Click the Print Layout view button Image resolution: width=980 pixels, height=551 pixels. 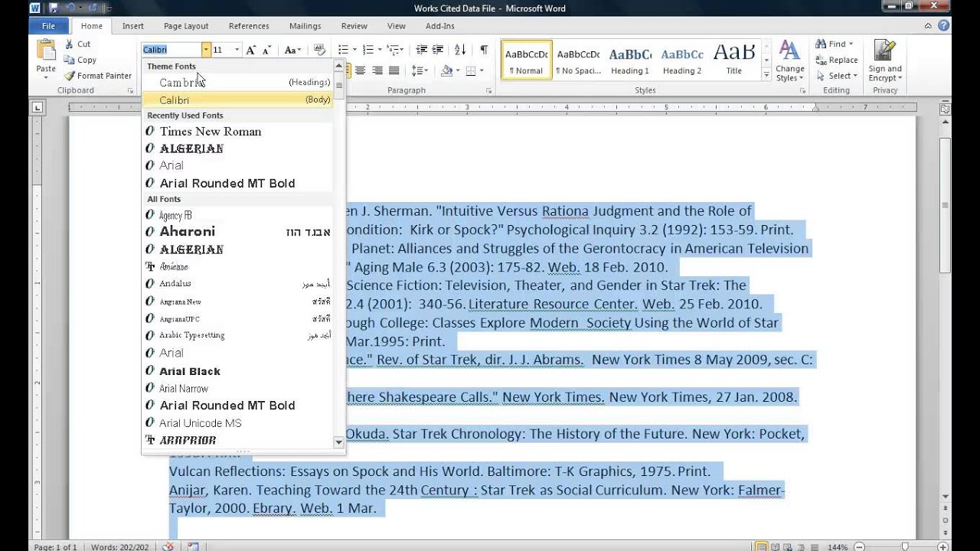tap(761, 547)
